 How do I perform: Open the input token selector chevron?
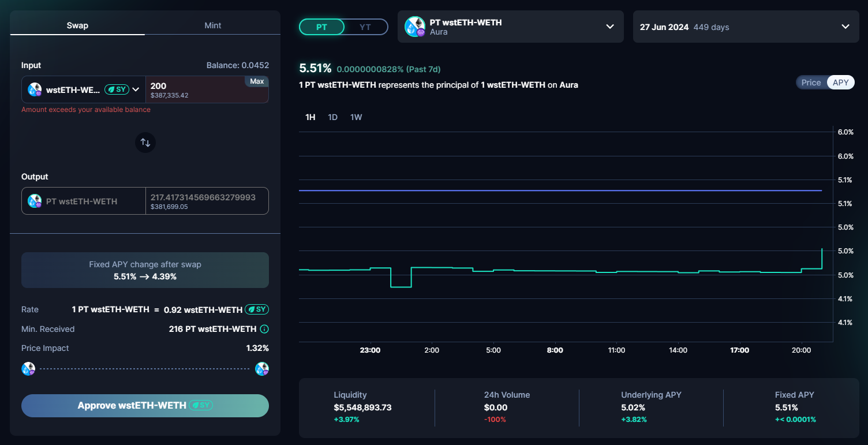click(x=136, y=89)
